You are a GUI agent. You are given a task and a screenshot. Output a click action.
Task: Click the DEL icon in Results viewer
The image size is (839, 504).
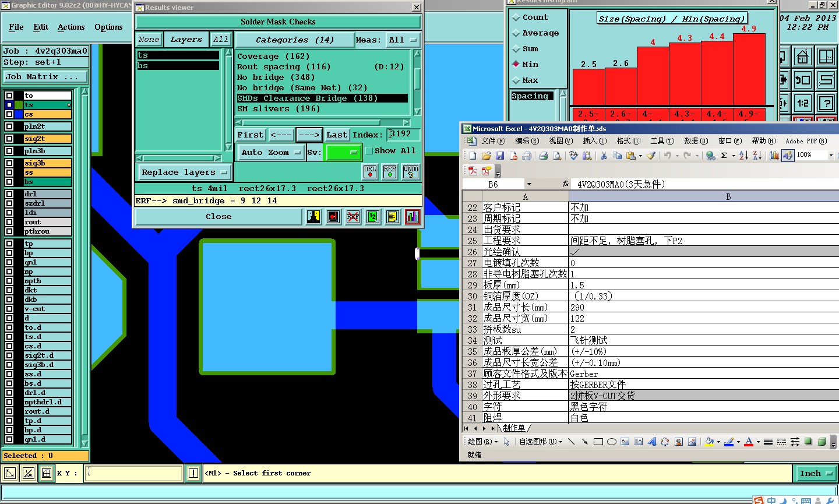370,171
